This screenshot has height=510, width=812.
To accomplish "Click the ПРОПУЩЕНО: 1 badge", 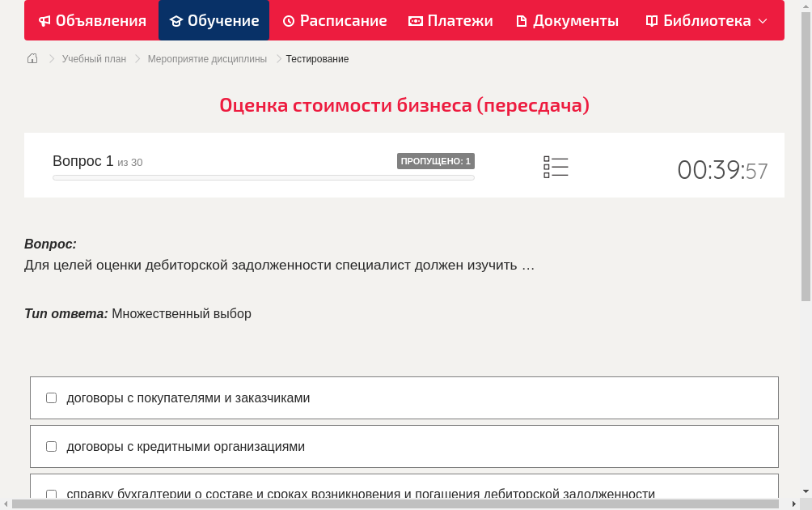I will [x=435, y=160].
